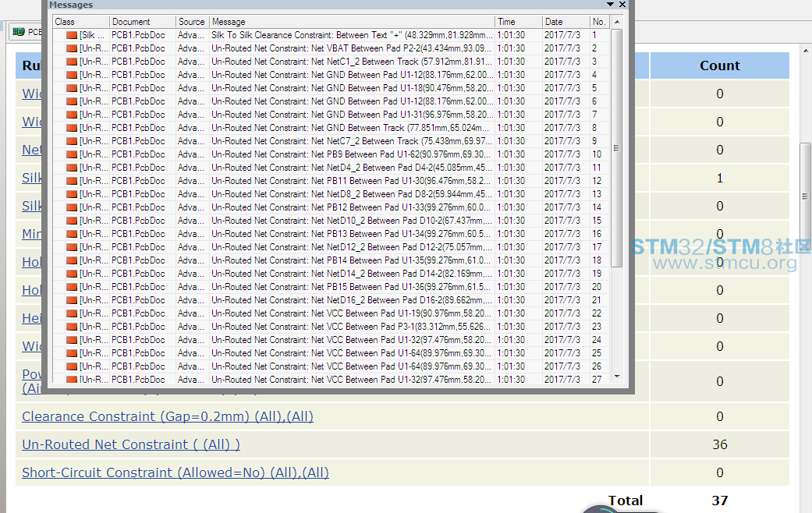Viewport: 812px width, 513px height.
Task: Click the red violation icon in message No. 20
Action: tap(72, 287)
